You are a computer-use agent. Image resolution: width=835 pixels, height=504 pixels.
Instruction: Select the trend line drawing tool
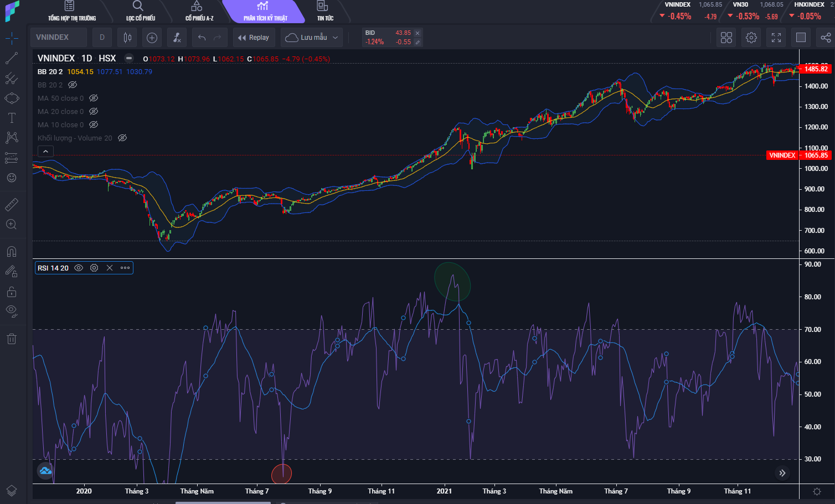12,58
